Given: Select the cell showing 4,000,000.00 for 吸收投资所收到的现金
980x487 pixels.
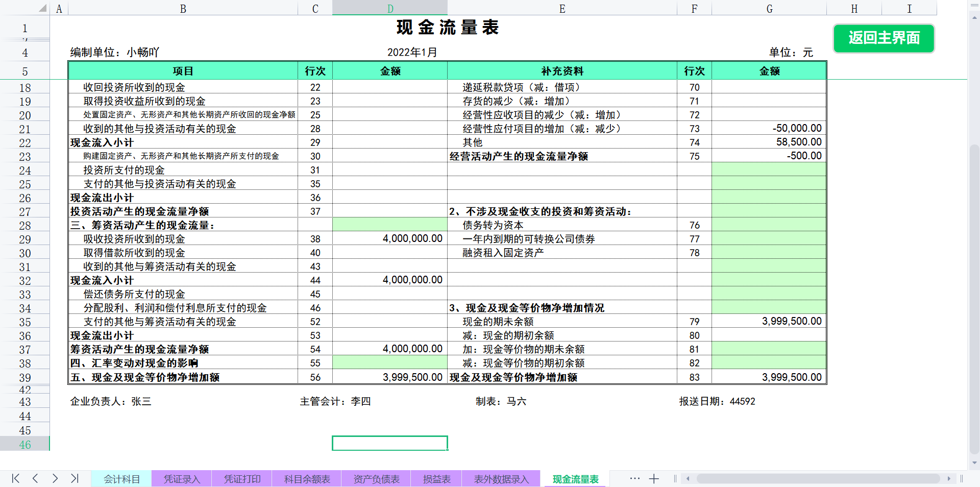Looking at the screenshot, I should (390, 238).
